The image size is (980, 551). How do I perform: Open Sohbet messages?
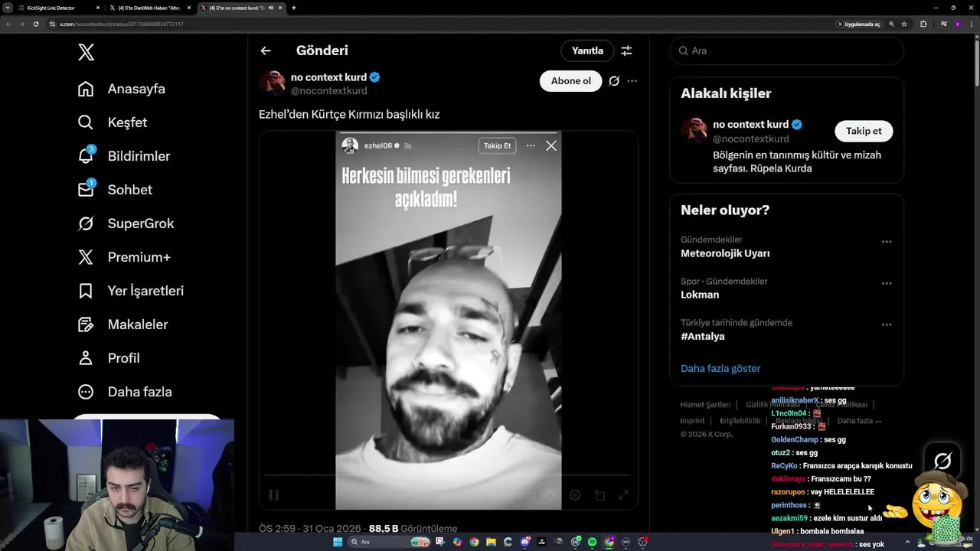point(116,190)
